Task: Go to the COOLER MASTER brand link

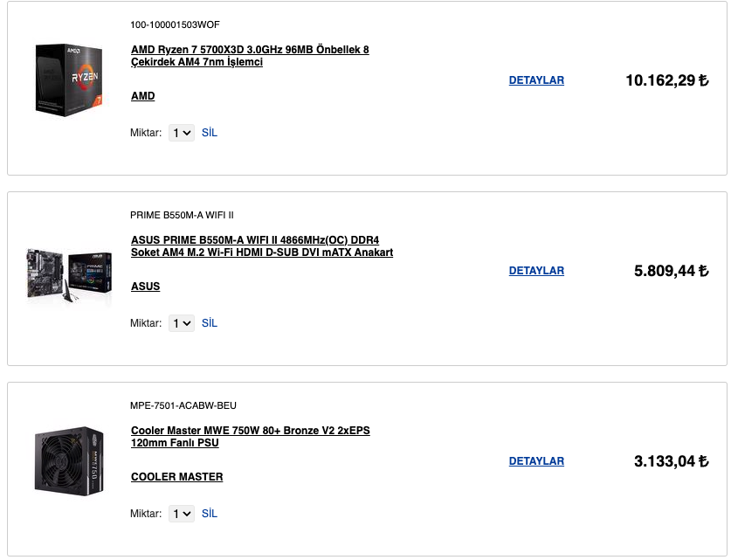Action: [x=176, y=477]
